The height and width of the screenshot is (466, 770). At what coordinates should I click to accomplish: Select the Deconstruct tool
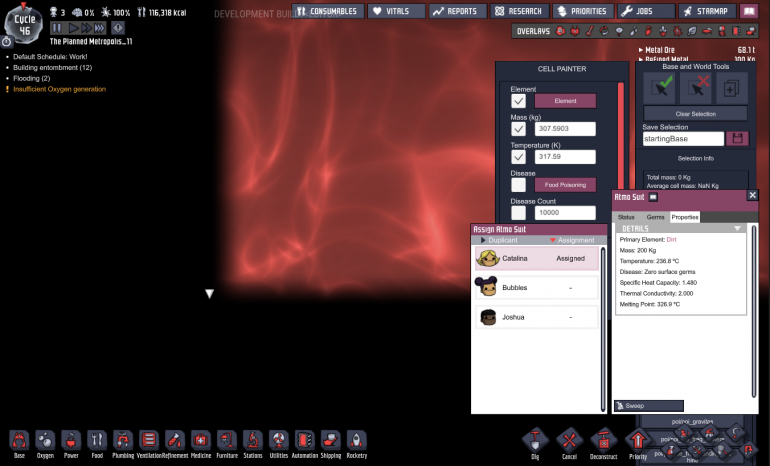click(x=602, y=441)
